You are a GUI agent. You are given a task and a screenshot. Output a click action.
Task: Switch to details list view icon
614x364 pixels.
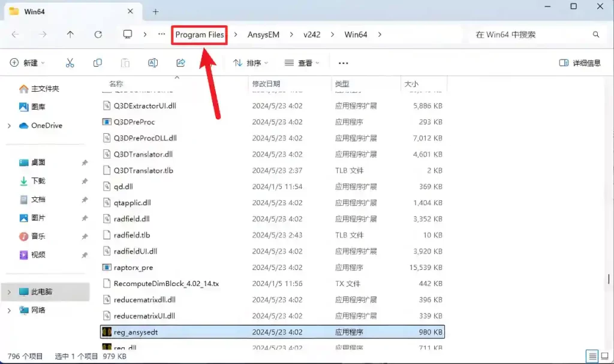591,356
